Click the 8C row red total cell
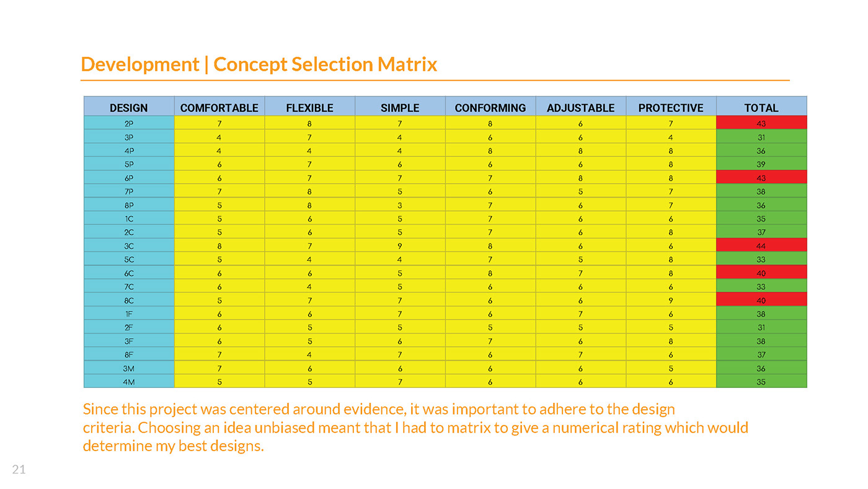Image resolution: width=868 pixels, height=489 pixels. (761, 300)
